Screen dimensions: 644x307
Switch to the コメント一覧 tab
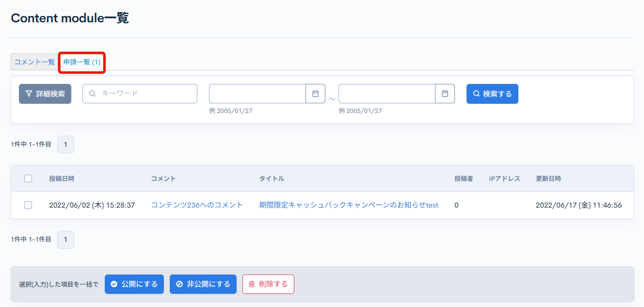tap(34, 62)
